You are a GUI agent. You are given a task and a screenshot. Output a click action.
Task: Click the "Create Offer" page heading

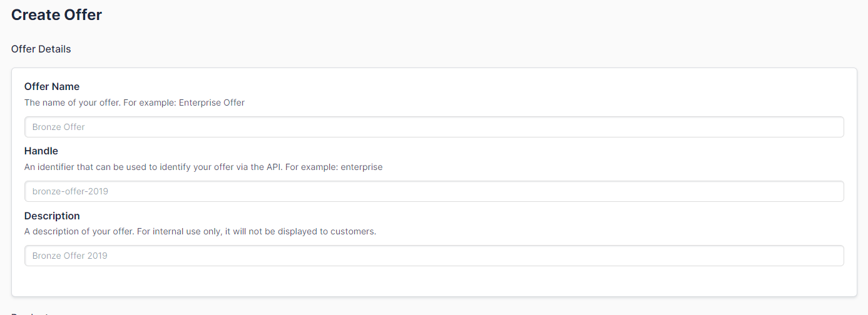click(x=56, y=15)
